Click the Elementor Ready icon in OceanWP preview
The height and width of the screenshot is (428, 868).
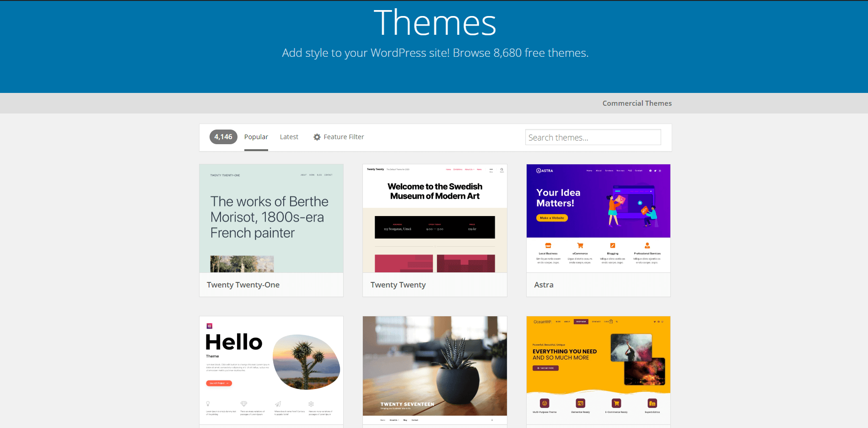pyautogui.click(x=581, y=403)
